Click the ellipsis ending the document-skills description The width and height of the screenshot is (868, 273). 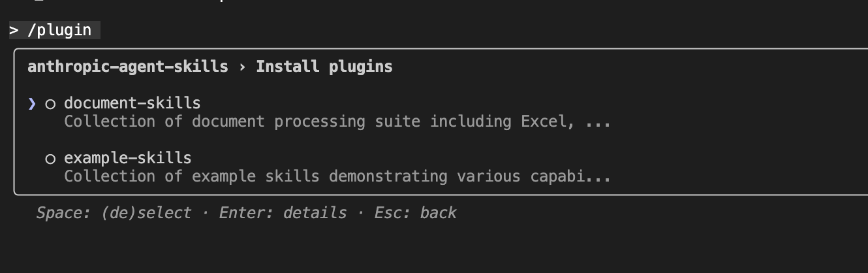coord(598,122)
